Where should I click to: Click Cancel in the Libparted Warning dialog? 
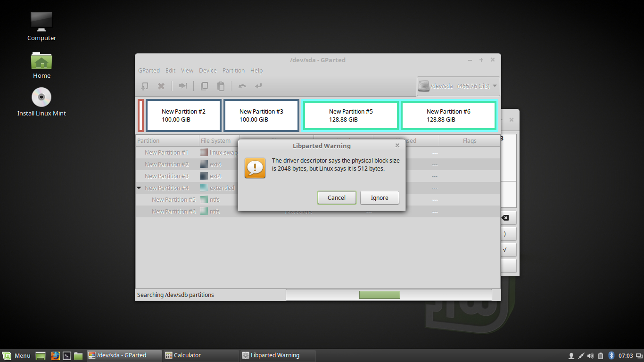(x=337, y=197)
